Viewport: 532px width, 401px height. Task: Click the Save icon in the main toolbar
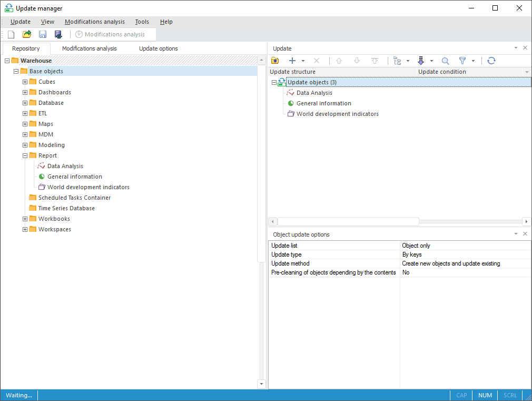click(43, 34)
